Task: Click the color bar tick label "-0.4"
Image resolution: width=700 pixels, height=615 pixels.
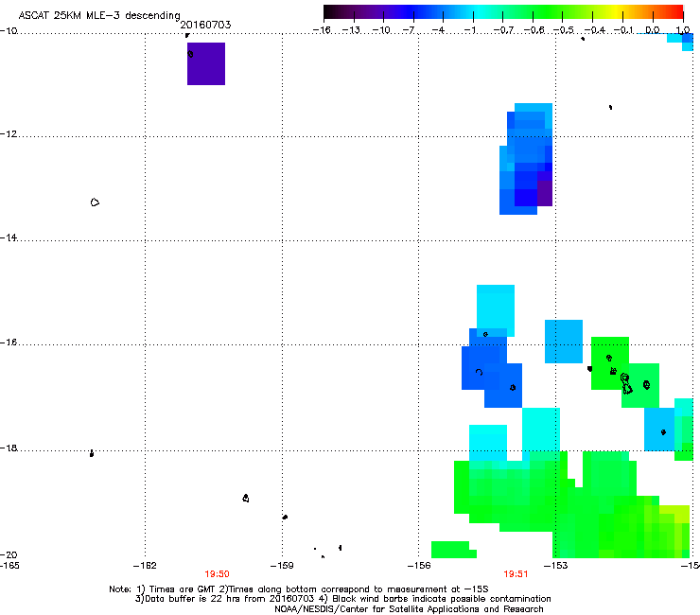Action: 594,30
